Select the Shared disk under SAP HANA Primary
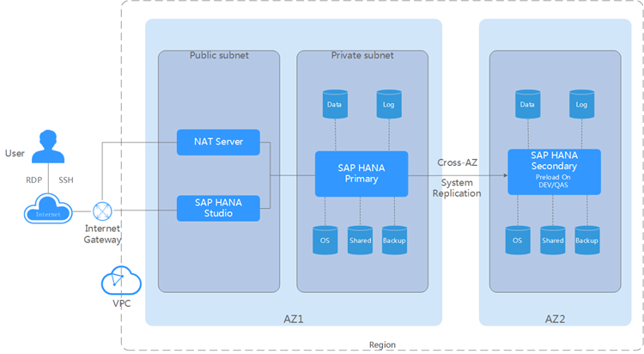The width and height of the screenshot is (644, 354). pos(360,240)
